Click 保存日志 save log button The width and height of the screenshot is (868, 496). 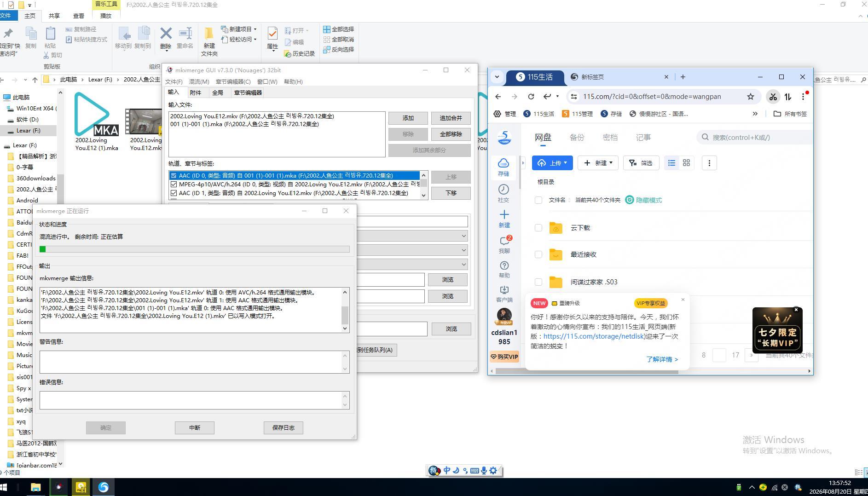pos(284,428)
